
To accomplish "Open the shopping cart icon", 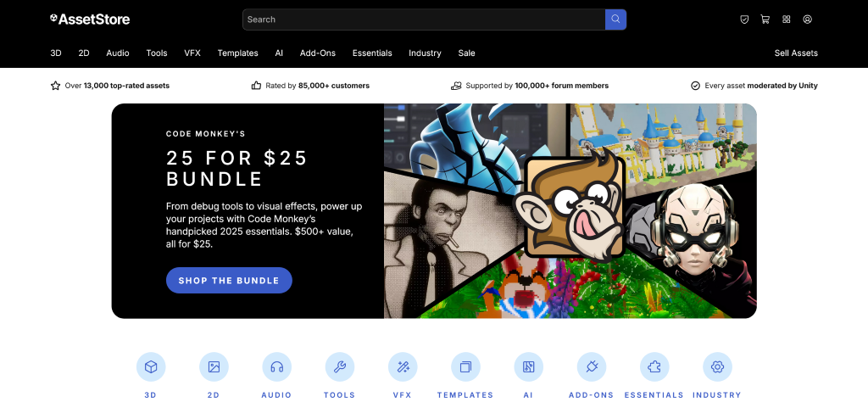I will pyautogui.click(x=765, y=20).
